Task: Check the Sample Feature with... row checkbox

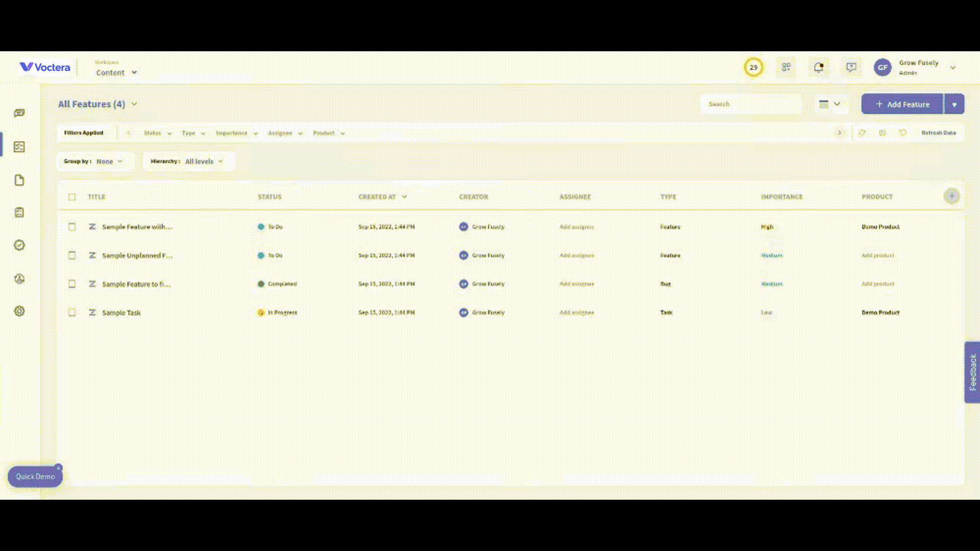Action: 72,227
